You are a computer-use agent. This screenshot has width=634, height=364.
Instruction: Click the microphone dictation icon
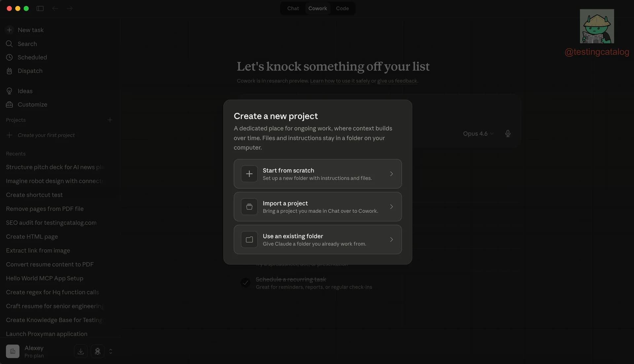pos(508,134)
